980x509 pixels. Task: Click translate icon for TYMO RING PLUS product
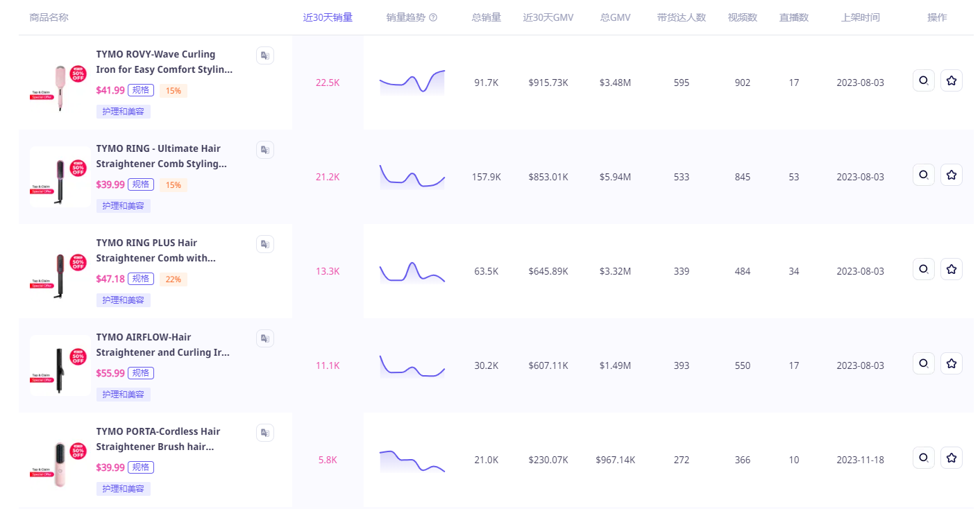(x=264, y=244)
